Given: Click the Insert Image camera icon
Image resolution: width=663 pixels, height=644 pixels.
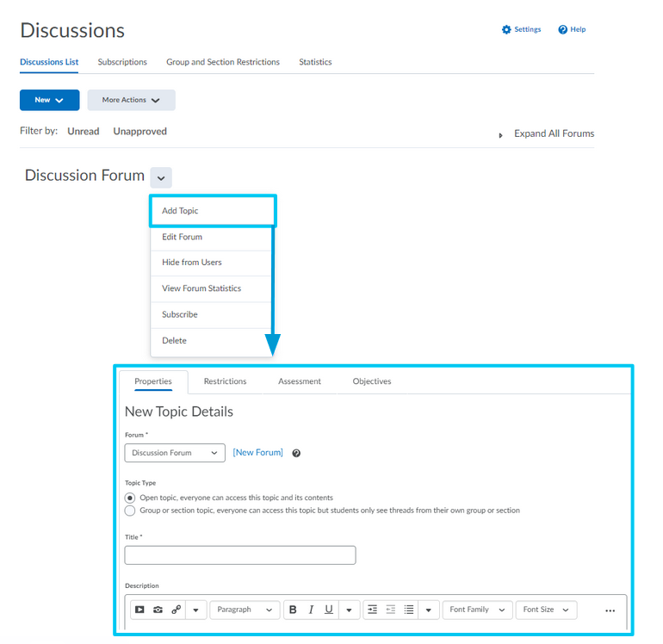Looking at the screenshot, I should [158, 610].
